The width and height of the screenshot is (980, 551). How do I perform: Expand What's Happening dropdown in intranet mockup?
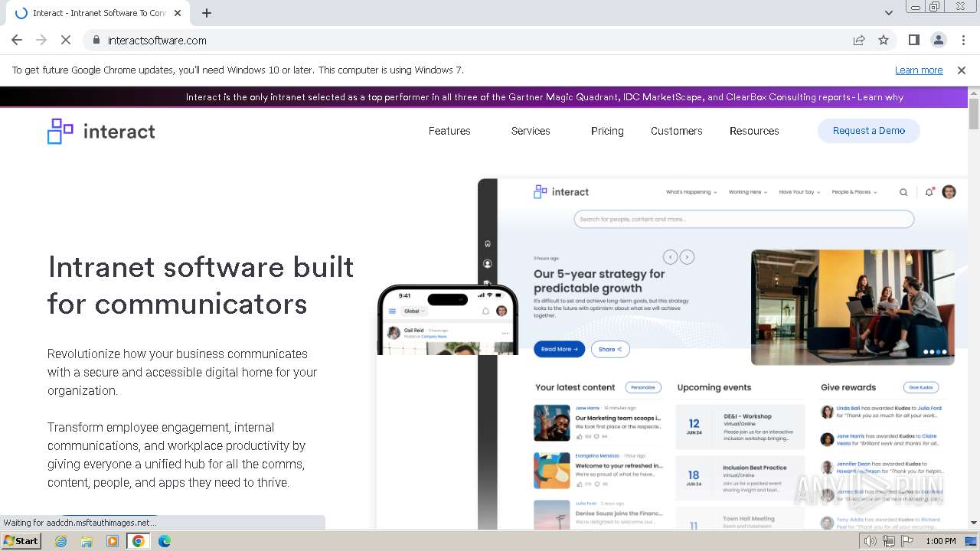coord(691,192)
